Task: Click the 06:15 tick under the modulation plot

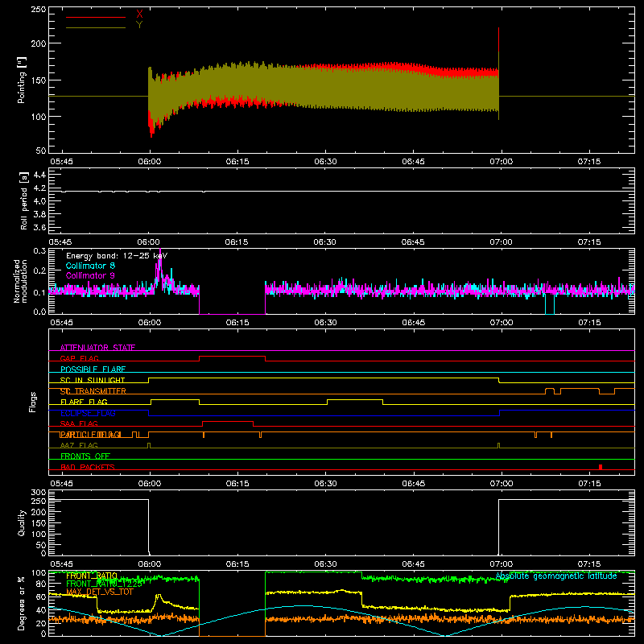Action: (237, 323)
